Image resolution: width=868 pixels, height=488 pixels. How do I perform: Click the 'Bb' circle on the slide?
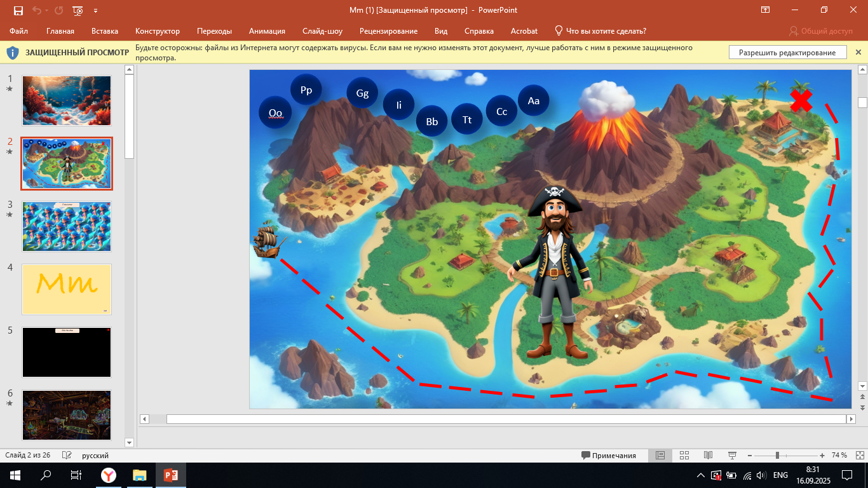432,121
